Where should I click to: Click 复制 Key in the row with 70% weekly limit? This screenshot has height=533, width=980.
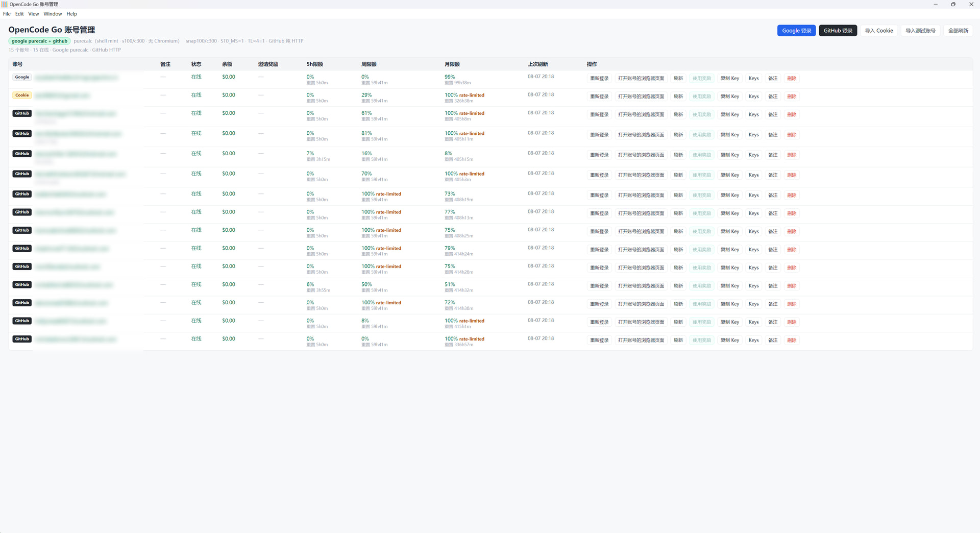730,175
